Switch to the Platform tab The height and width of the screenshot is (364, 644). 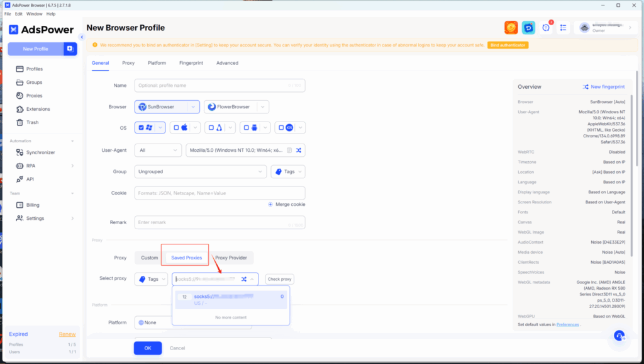point(157,63)
